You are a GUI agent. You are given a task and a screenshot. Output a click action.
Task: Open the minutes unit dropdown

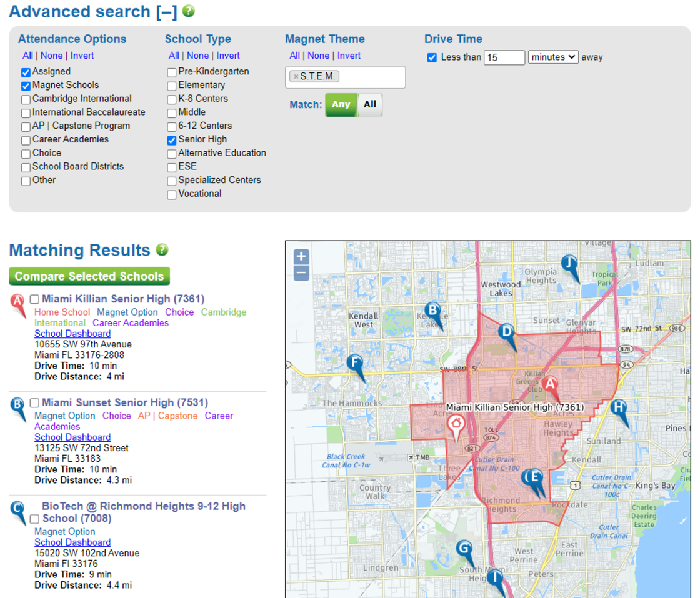coord(553,57)
